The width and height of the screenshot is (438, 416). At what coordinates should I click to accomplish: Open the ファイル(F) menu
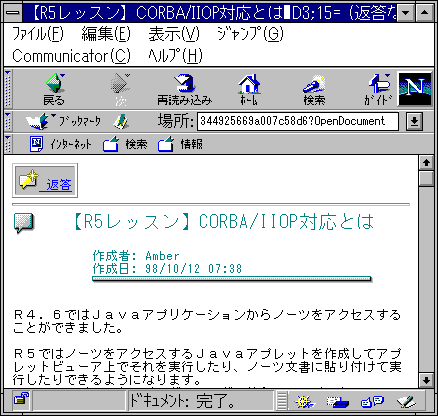click(38, 34)
